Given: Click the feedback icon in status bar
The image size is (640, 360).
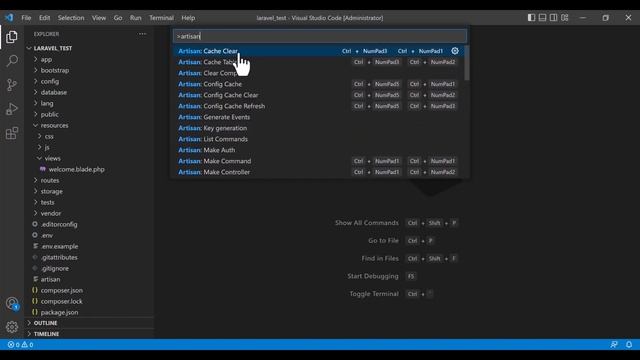Looking at the screenshot, I should tap(614, 345).
